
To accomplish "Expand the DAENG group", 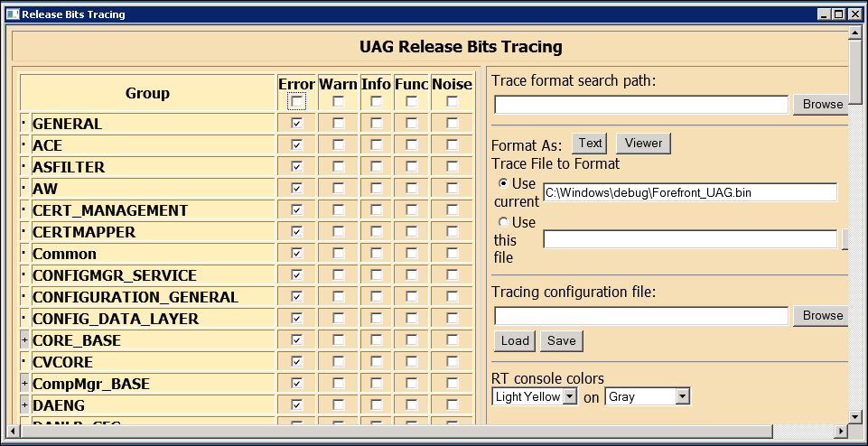I will [24, 405].
